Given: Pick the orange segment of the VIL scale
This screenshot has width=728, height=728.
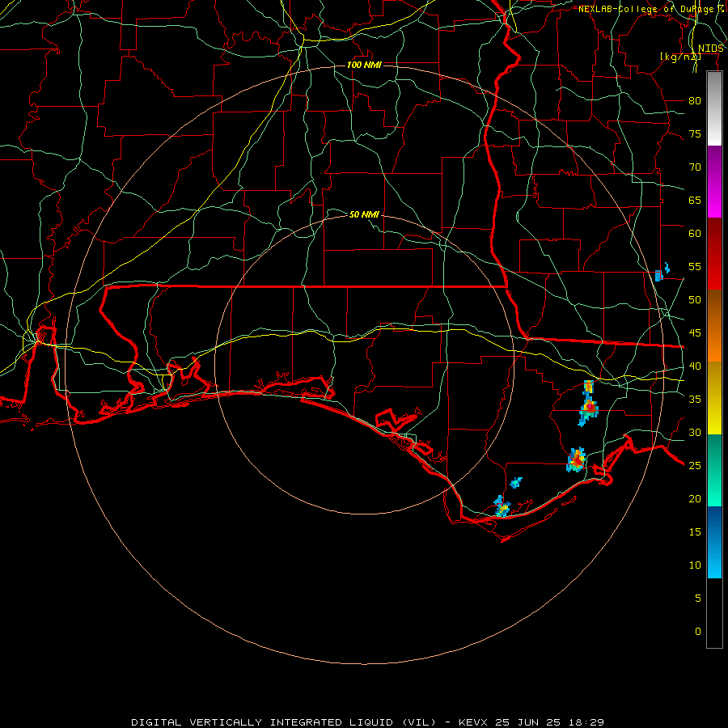Looking at the screenshot, I should pos(714,326).
